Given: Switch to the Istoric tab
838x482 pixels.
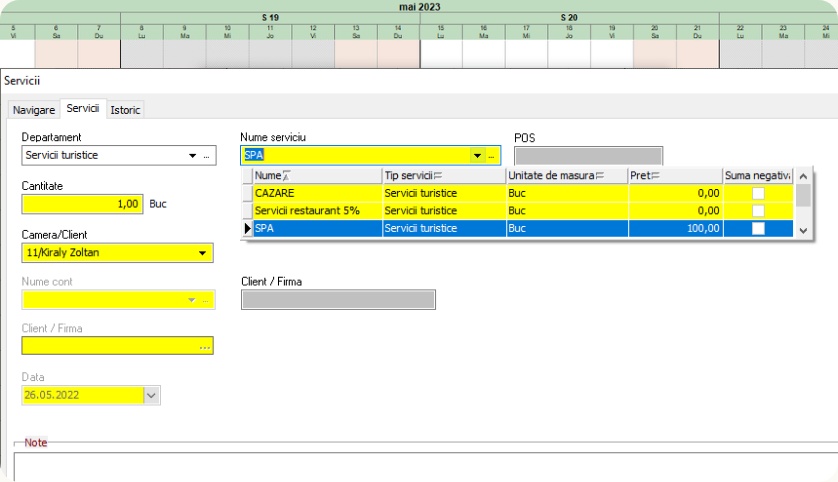Looking at the screenshot, I should click(x=125, y=110).
